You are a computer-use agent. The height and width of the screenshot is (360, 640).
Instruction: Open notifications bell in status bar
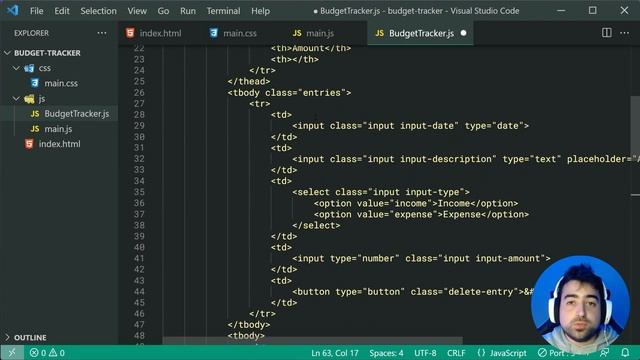click(625, 353)
